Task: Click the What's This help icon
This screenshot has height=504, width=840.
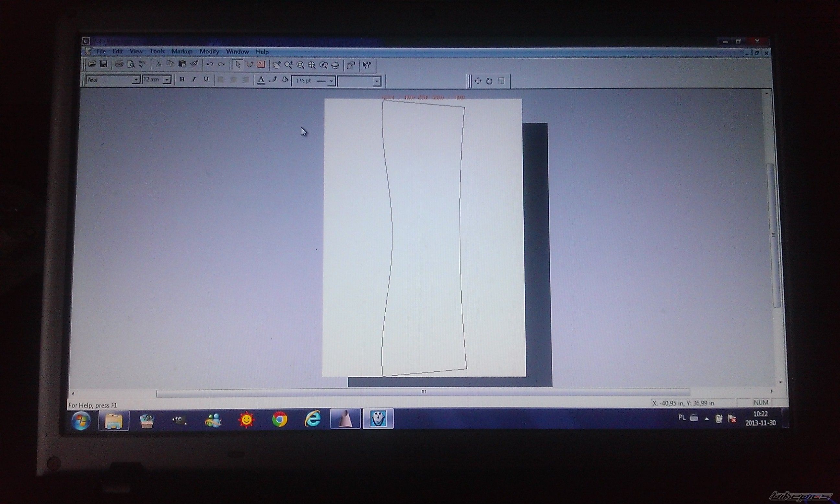Action: [366, 65]
